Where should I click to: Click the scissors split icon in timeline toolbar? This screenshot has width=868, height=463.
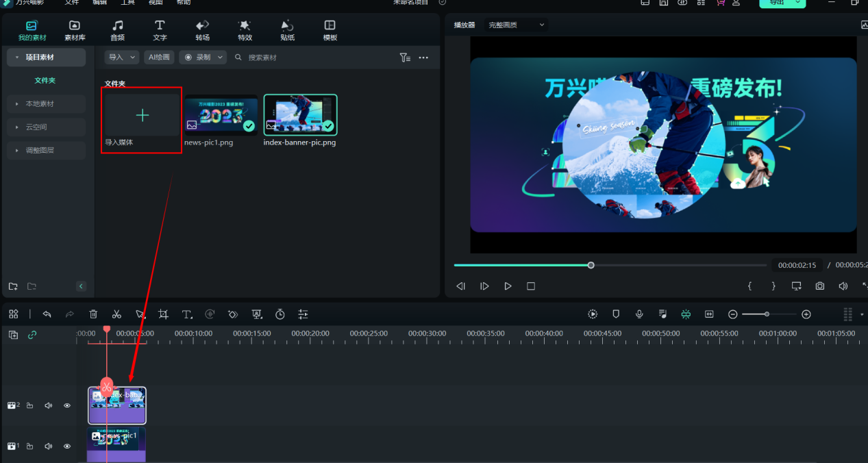[116, 314]
